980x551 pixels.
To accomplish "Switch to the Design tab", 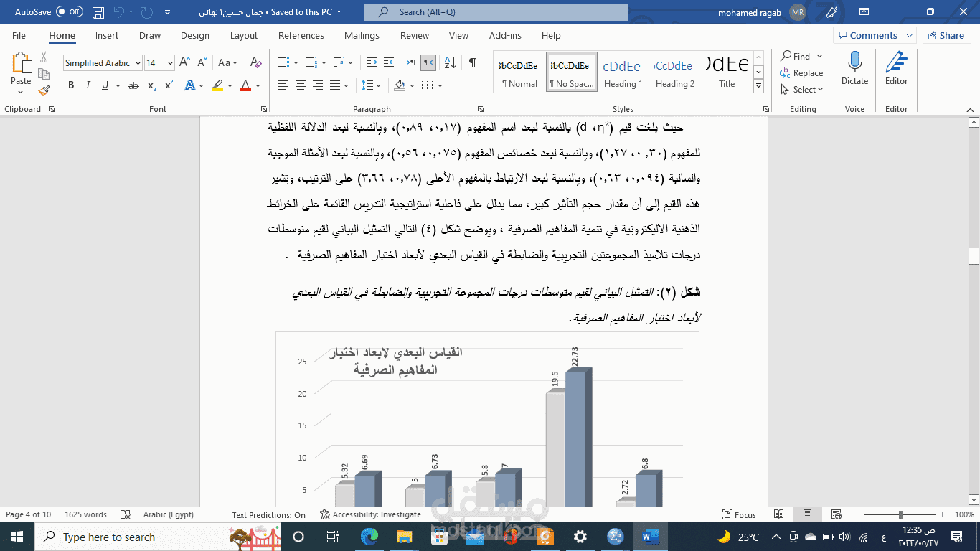I will tap(195, 35).
